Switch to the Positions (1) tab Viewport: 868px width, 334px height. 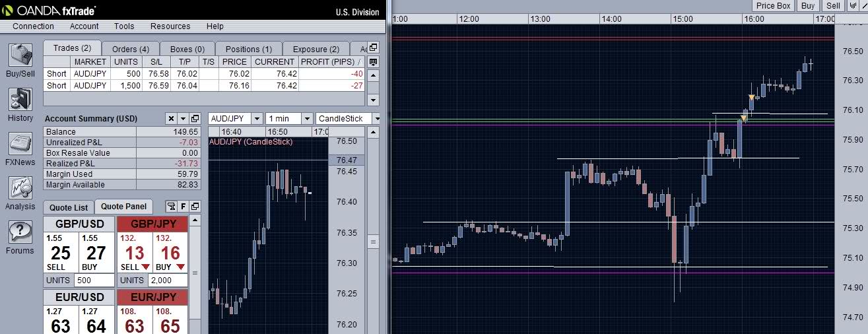coord(248,49)
